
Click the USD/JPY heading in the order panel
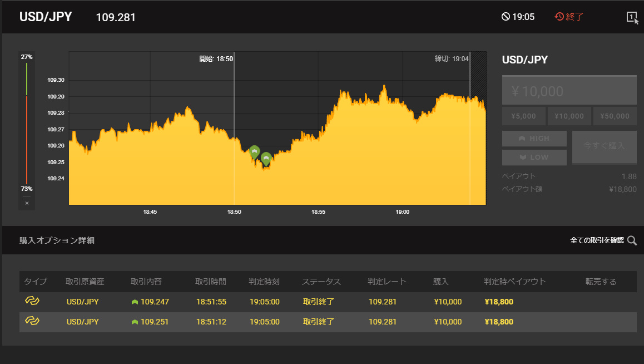click(x=525, y=60)
